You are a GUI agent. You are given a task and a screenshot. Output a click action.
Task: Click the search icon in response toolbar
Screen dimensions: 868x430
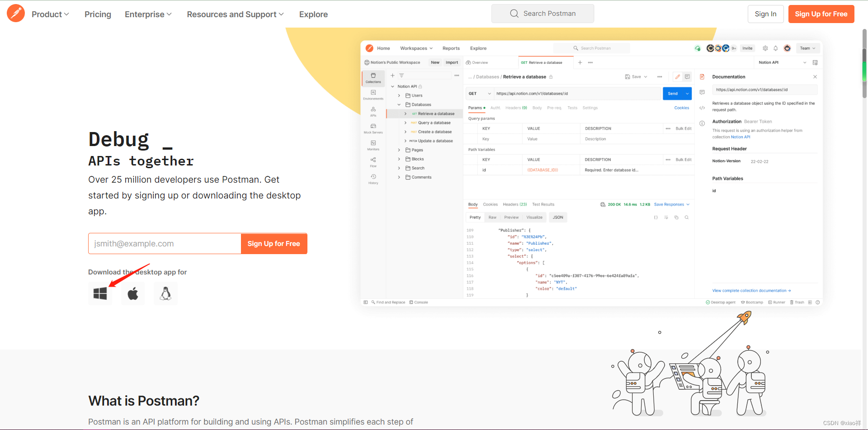click(687, 217)
